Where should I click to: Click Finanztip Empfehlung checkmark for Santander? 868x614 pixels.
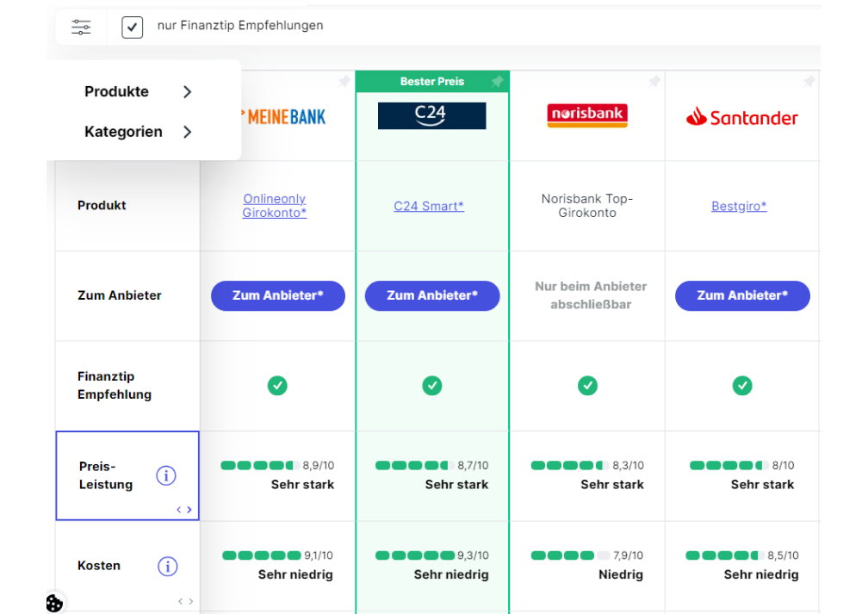[742, 385]
